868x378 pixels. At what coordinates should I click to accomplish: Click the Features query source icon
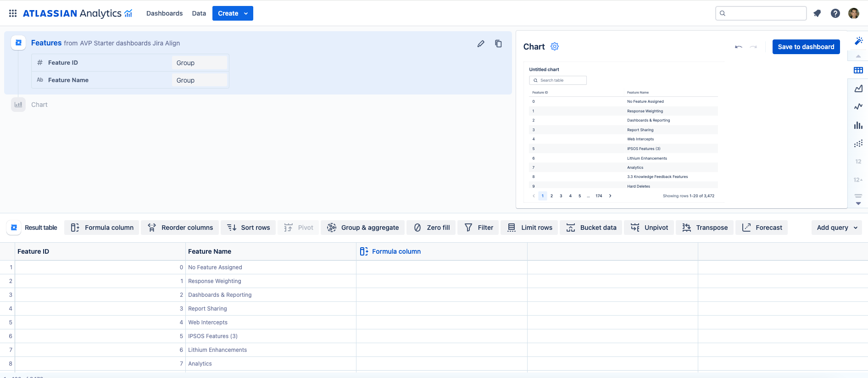pyautogui.click(x=18, y=43)
